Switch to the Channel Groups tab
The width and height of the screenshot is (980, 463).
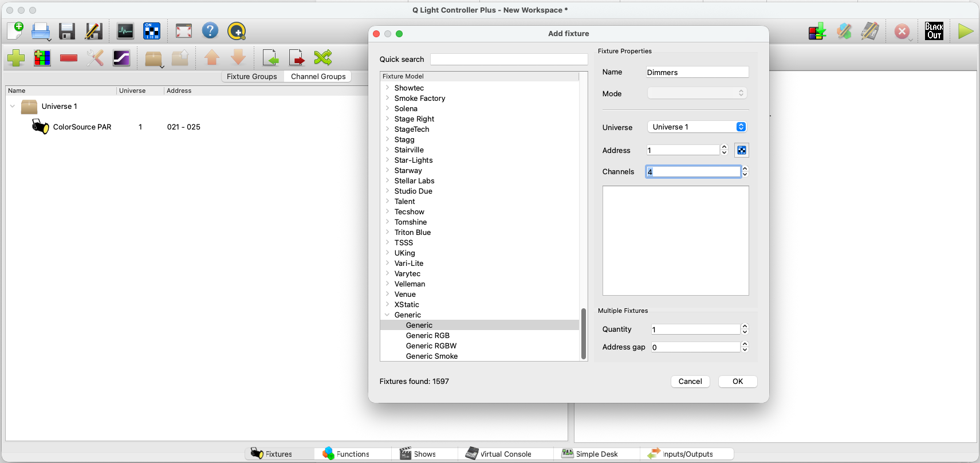(318, 77)
